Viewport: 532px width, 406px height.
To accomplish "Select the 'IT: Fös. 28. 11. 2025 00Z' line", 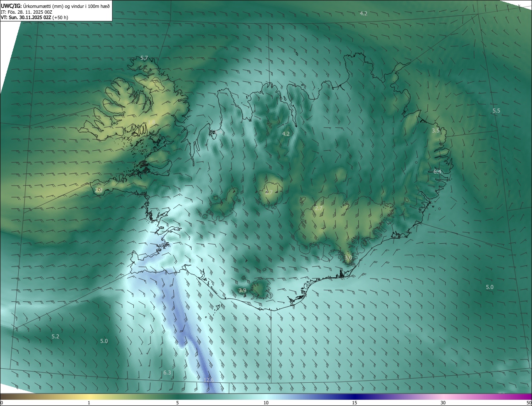I will pyautogui.click(x=26, y=12).
